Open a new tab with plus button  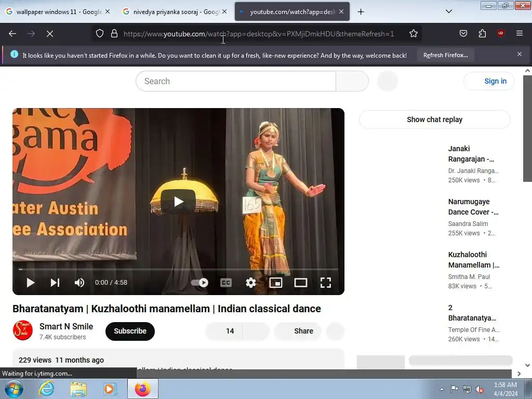361,12
